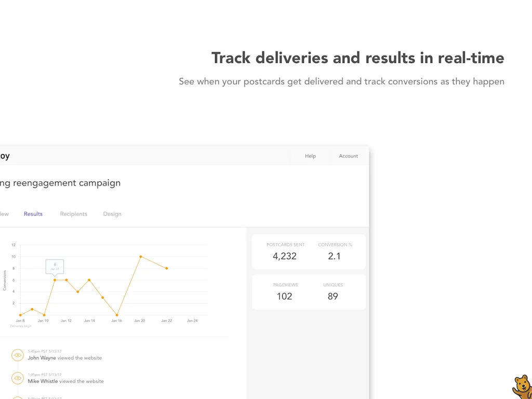Click the Conversion % value 2.1

(334, 256)
